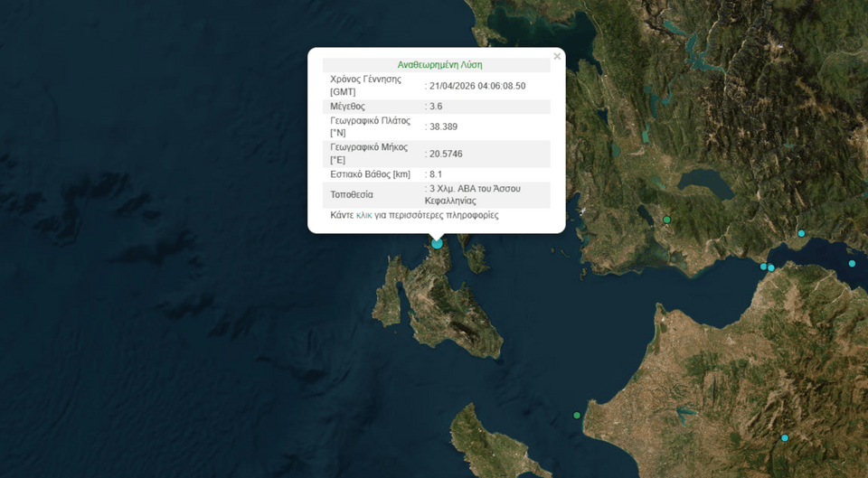Select right marker of adjacent pair at strait

(771, 267)
